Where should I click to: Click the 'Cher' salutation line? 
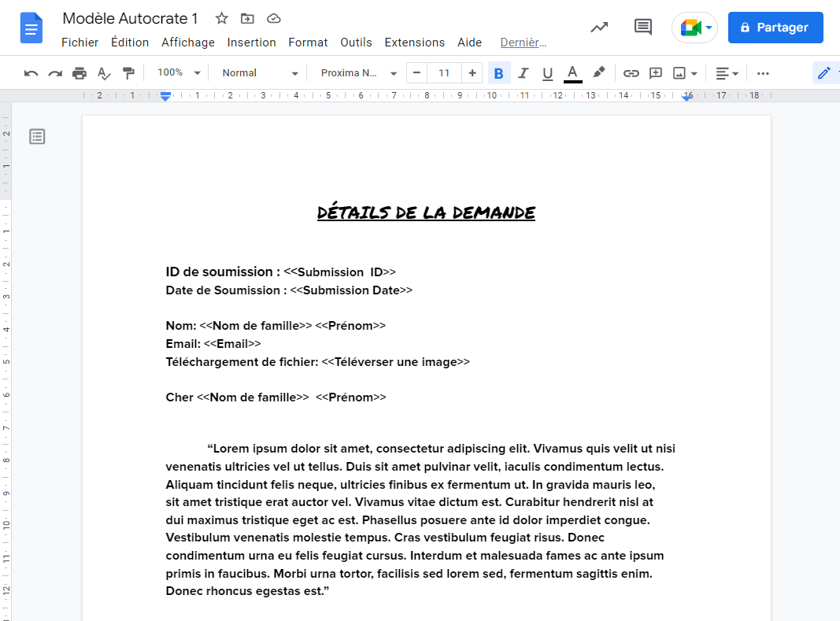point(276,397)
